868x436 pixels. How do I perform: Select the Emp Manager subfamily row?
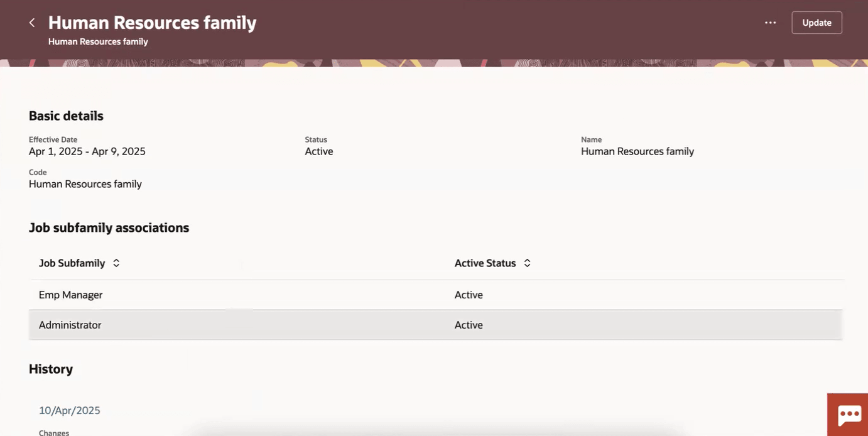click(71, 295)
